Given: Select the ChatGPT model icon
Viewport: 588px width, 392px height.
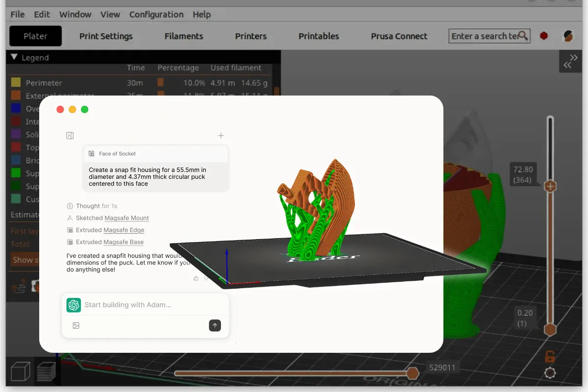Looking at the screenshot, I should (74, 305).
